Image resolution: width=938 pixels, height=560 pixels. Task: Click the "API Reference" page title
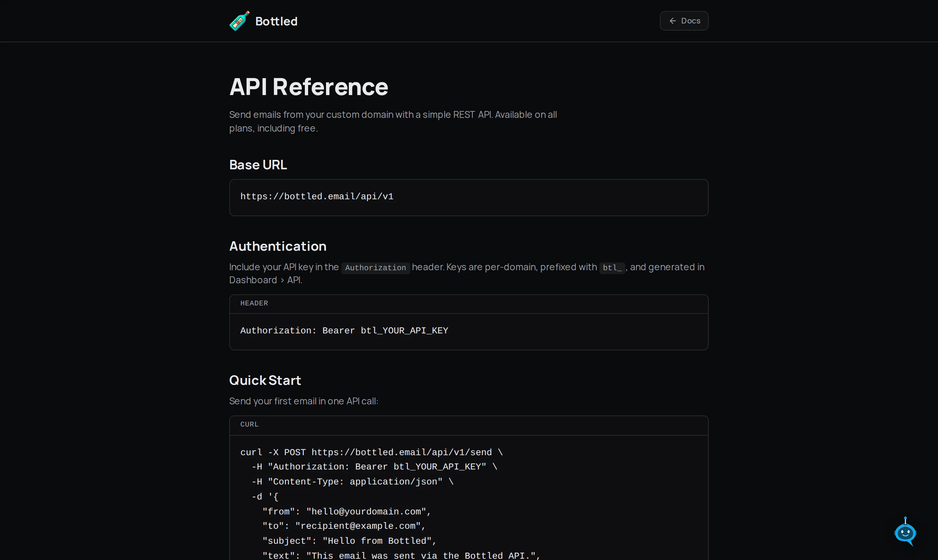pyautogui.click(x=308, y=87)
